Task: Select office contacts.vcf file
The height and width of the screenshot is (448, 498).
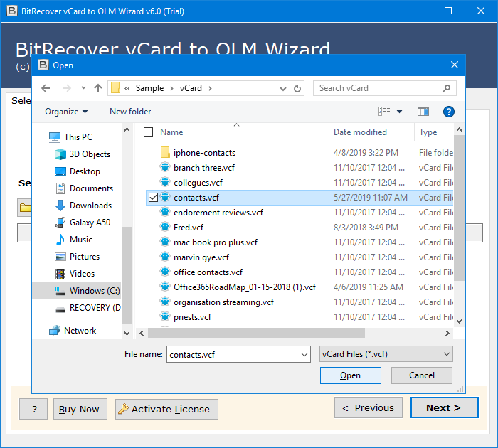Action: coord(208,272)
